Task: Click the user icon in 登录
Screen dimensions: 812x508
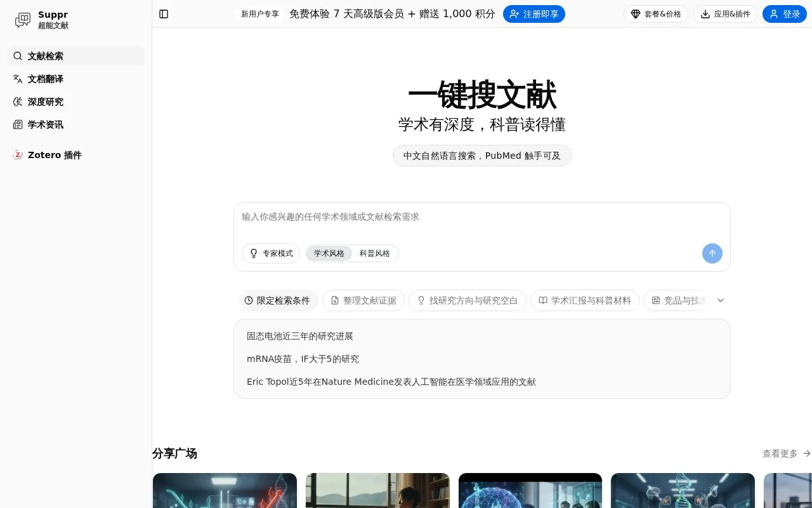Action: (x=774, y=14)
